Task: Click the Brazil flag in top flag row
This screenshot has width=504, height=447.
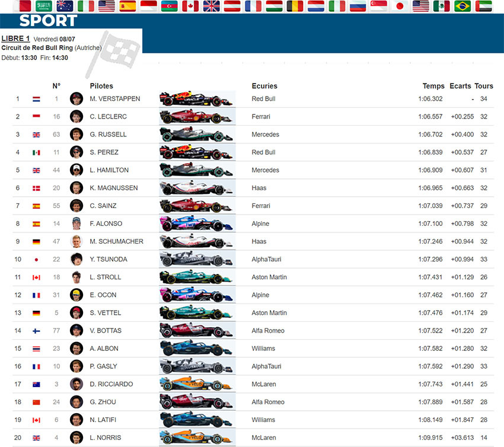Action: point(462,6)
